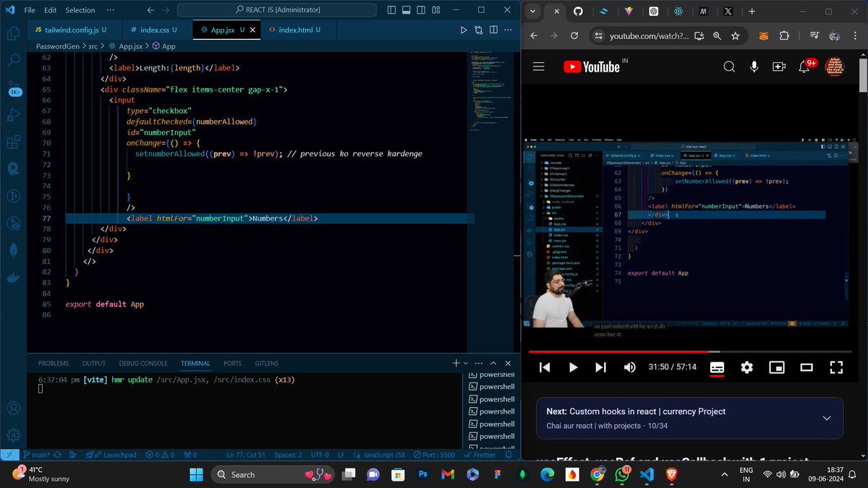Toggle subtitles on the YouTube video
Screen dimensions: 868x488
point(716,367)
